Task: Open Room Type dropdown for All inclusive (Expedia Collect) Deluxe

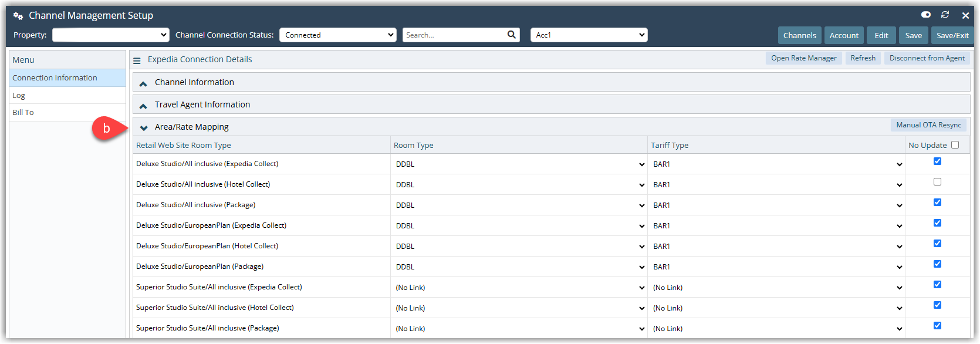Action: coord(520,164)
